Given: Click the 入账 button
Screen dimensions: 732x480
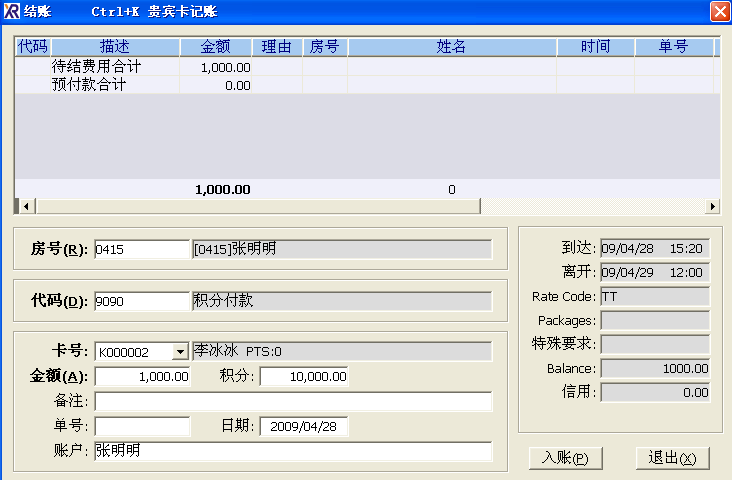Looking at the screenshot, I should point(565,458).
